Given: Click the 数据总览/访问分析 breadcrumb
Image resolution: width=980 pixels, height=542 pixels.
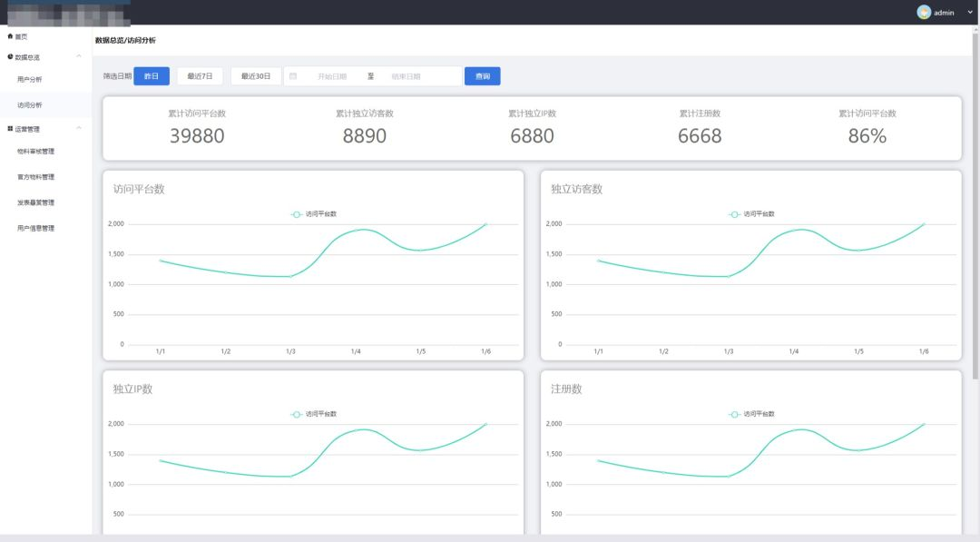Looking at the screenshot, I should (125, 40).
